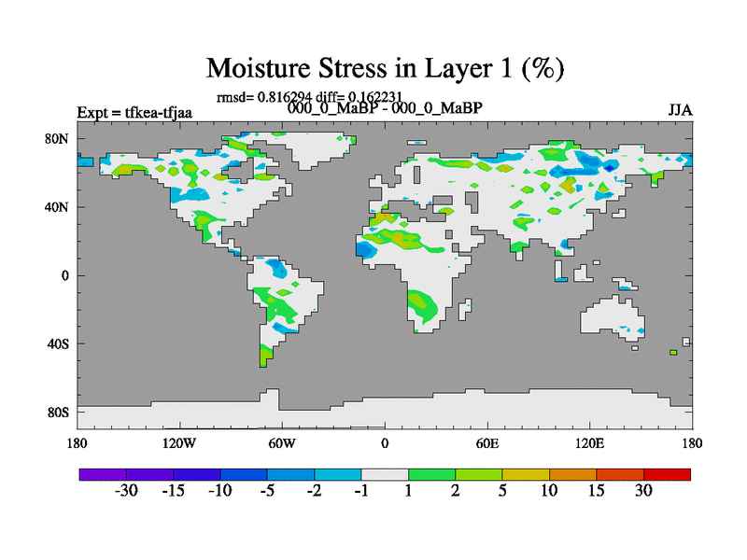Click the 0 longitude axis label
The width and height of the screenshot is (747, 560).
pos(385,444)
